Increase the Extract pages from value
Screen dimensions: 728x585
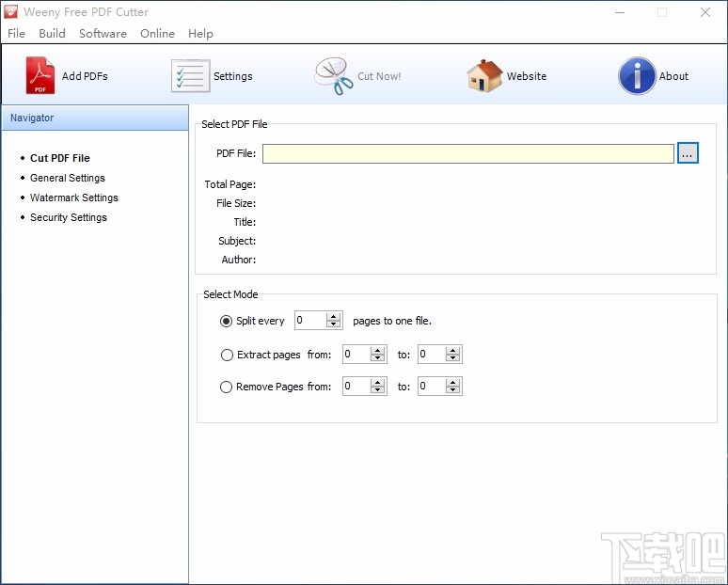tap(377, 351)
